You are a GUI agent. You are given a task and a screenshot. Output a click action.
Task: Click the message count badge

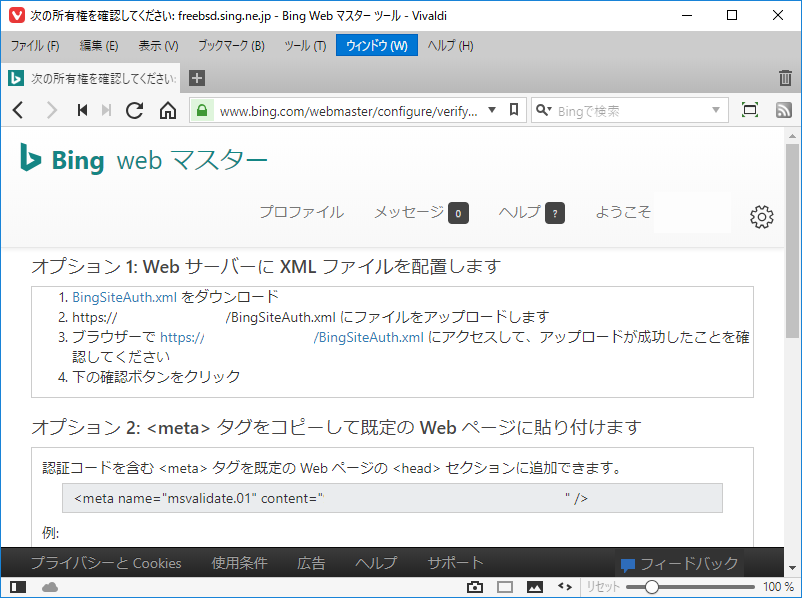point(458,213)
